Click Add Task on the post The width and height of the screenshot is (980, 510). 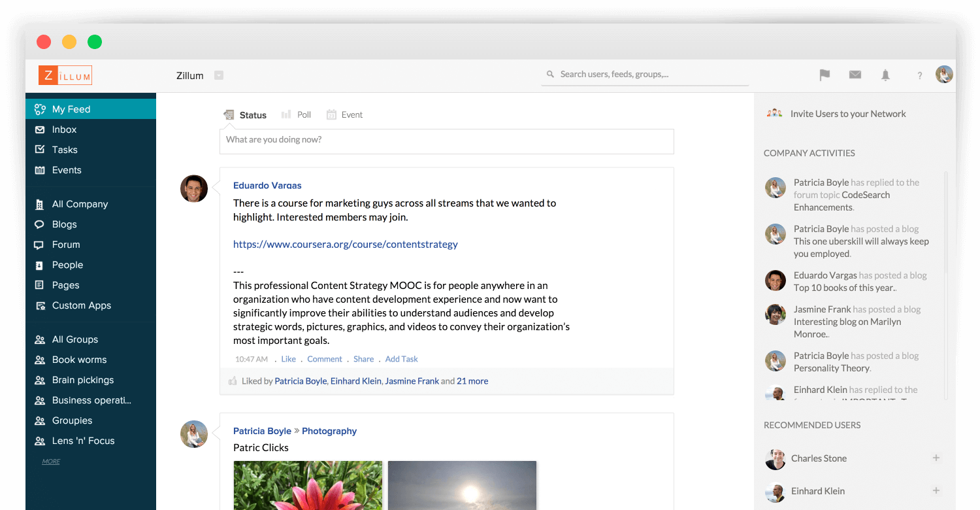point(401,359)
